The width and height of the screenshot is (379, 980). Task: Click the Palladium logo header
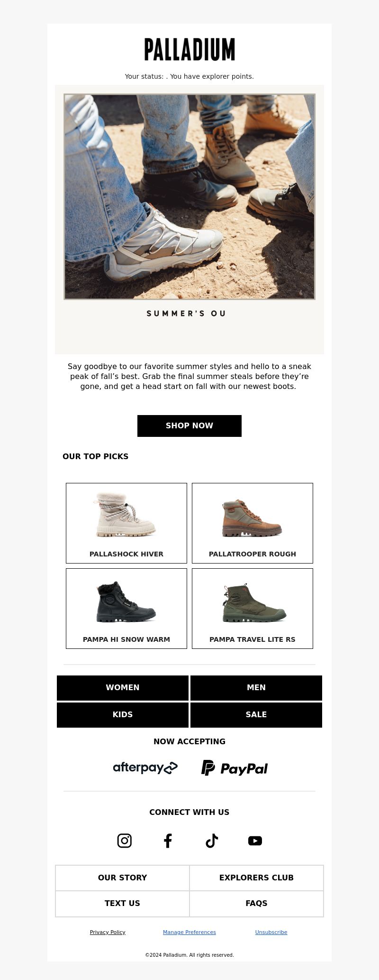pyautogui.click(x=189, y=49)
